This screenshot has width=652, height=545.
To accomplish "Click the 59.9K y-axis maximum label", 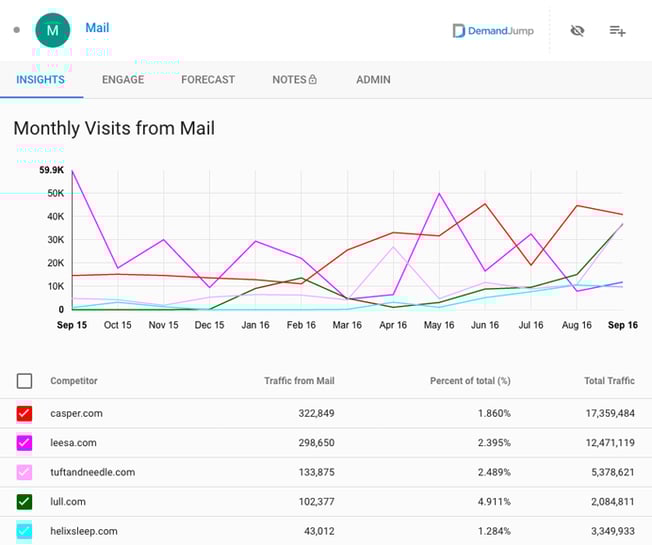I will pos(52,170).
